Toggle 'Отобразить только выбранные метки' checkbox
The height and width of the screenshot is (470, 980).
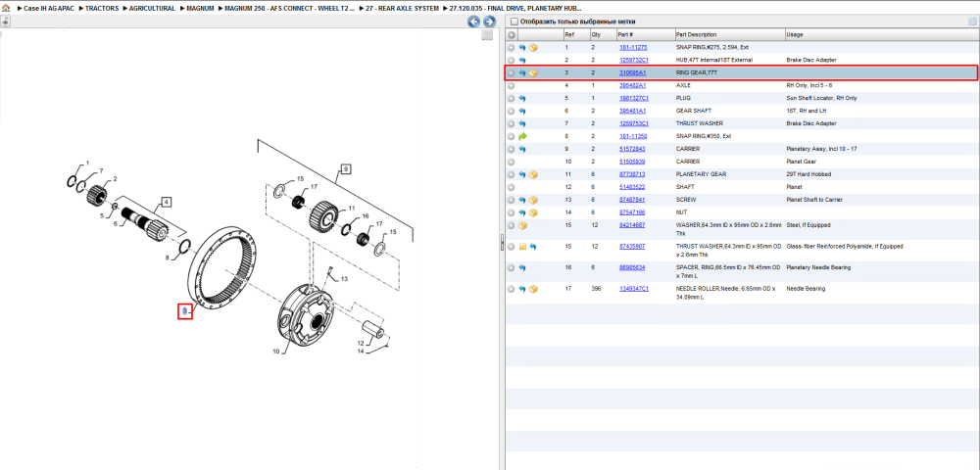pos(514,22)
